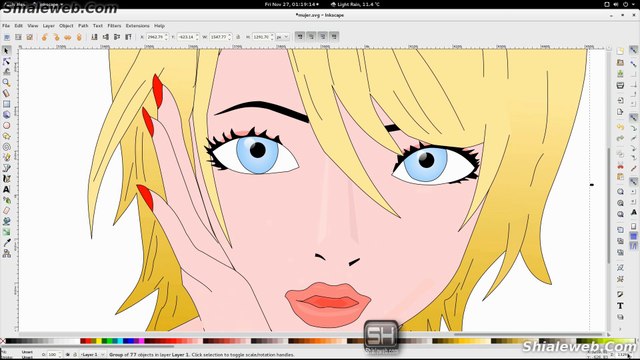Click the Cut scissors icon
640x360 pixels.
620,166
